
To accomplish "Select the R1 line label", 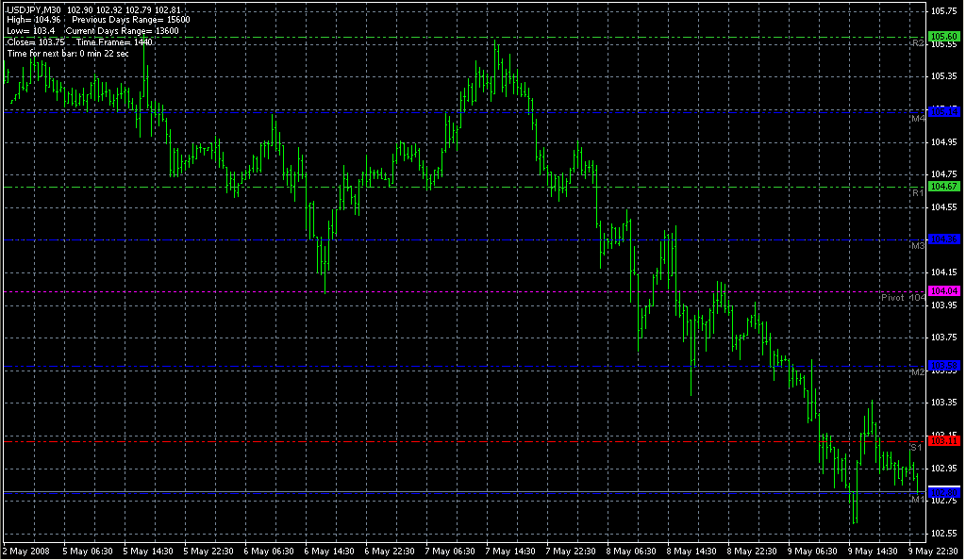I will [918, 192].
